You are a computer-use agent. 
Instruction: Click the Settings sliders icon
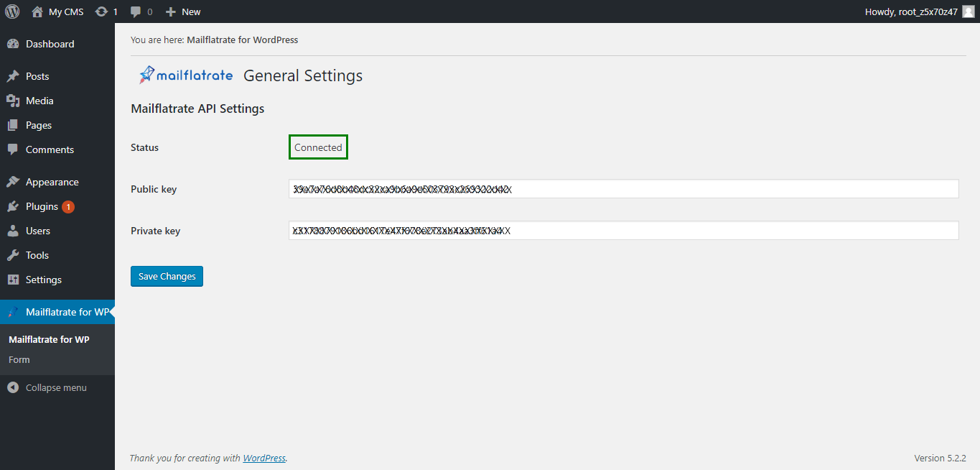coord(13,280)
